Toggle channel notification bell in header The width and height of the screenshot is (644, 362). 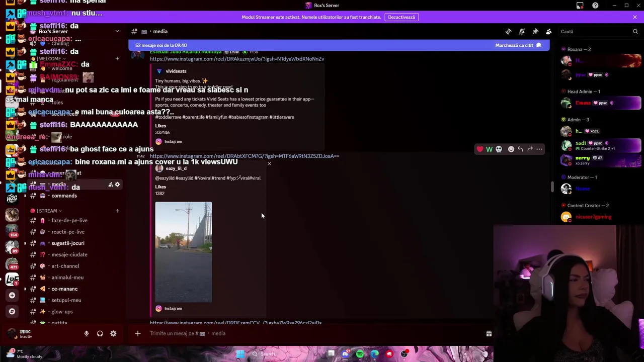pos(522,31)
